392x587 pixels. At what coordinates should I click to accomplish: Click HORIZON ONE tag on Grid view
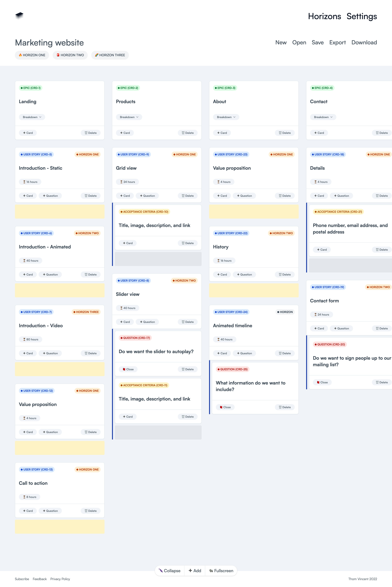click(184, 155)
